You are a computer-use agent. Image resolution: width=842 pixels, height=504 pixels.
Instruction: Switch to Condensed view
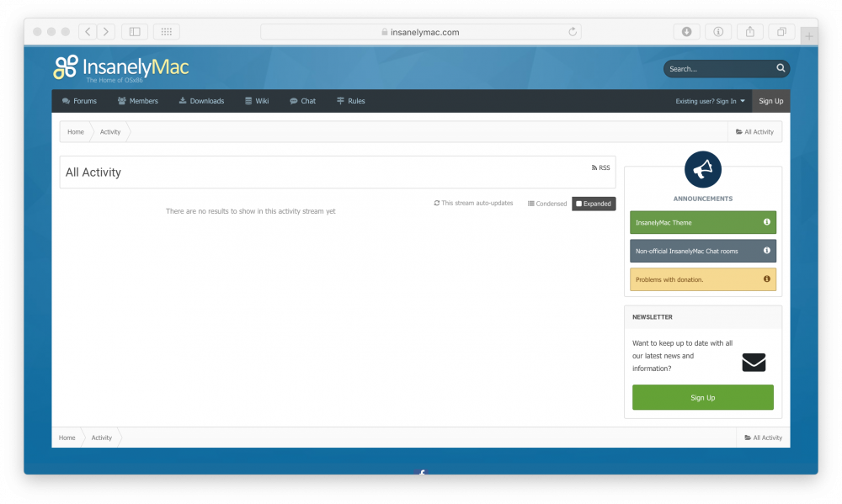547,204
